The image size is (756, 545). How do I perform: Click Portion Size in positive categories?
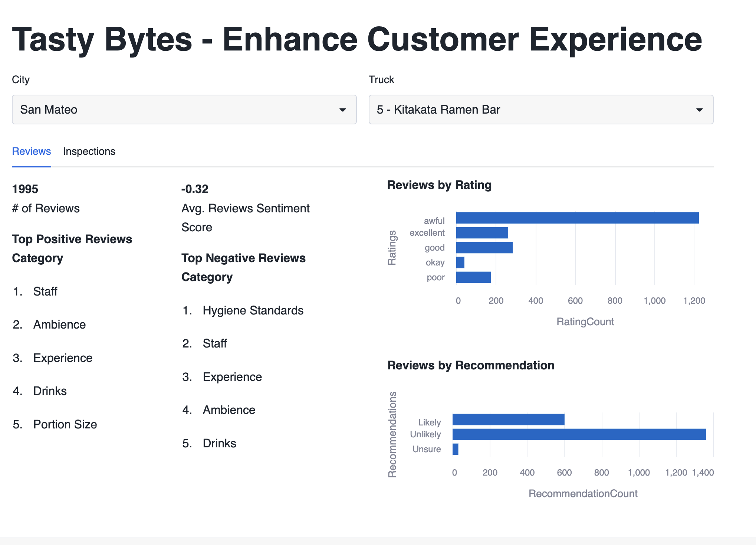pyautogui.click(x=65, y=424)
